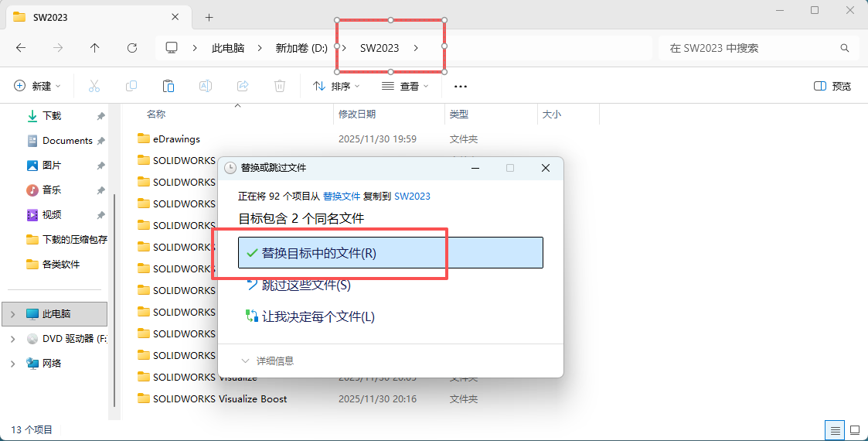Screen dimensions: 868x441
Task: Click the Share icon in toolbar
Action: click(x=243, y=86)
